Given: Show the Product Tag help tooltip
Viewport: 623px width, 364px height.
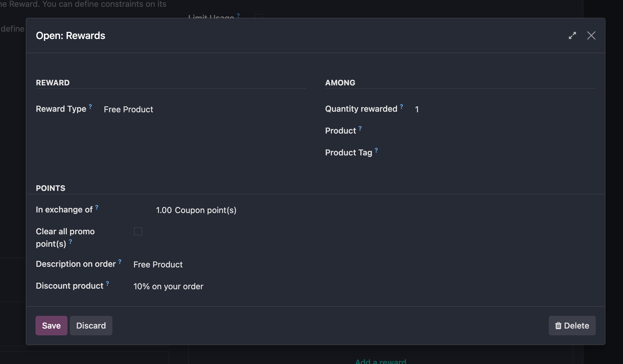Looking at the screenshot, I should [x=376, y=150].
